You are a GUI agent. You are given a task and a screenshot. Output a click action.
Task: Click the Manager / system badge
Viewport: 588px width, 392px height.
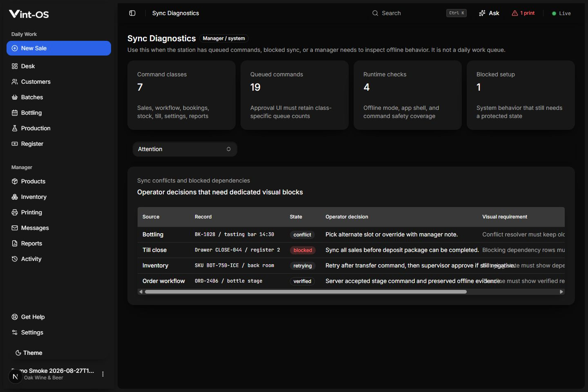(224, 38)
